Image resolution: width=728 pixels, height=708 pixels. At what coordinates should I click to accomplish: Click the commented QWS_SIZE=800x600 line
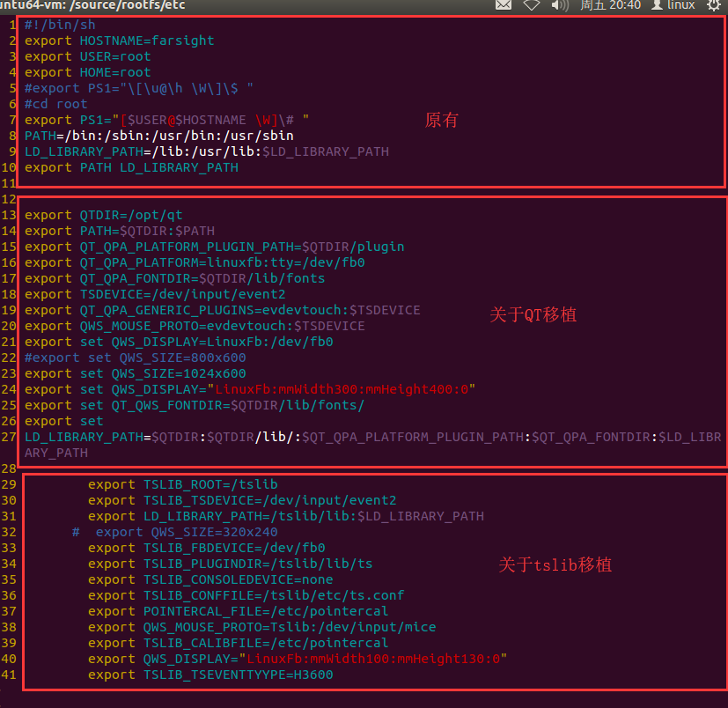point(135,358)
